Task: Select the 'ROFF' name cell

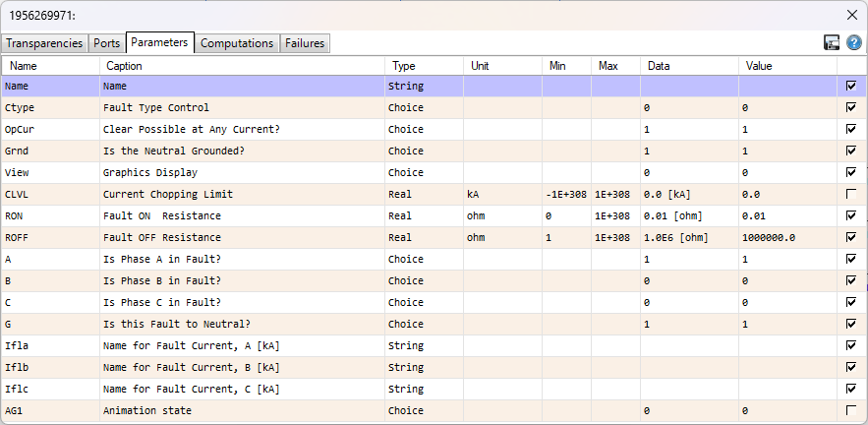Action: (x=50, y=237)
